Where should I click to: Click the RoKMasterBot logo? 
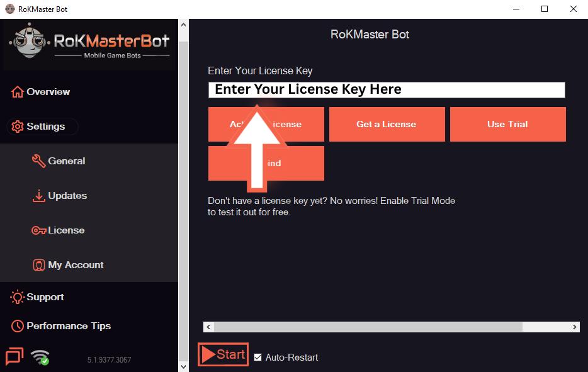[x=89, y=45]
